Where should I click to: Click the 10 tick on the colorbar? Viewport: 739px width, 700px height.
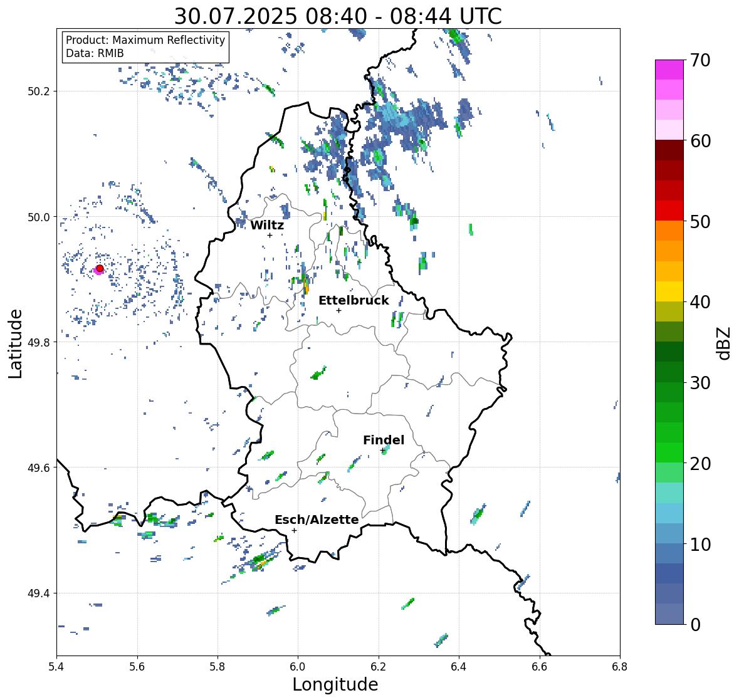(700, 544)
